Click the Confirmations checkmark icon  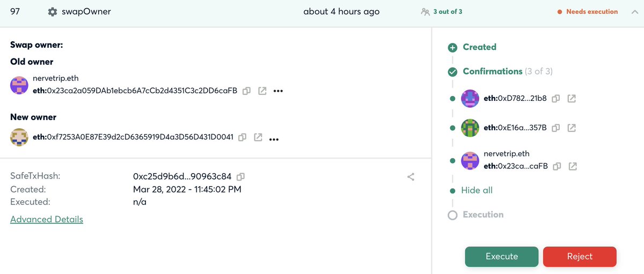point(452,71)
